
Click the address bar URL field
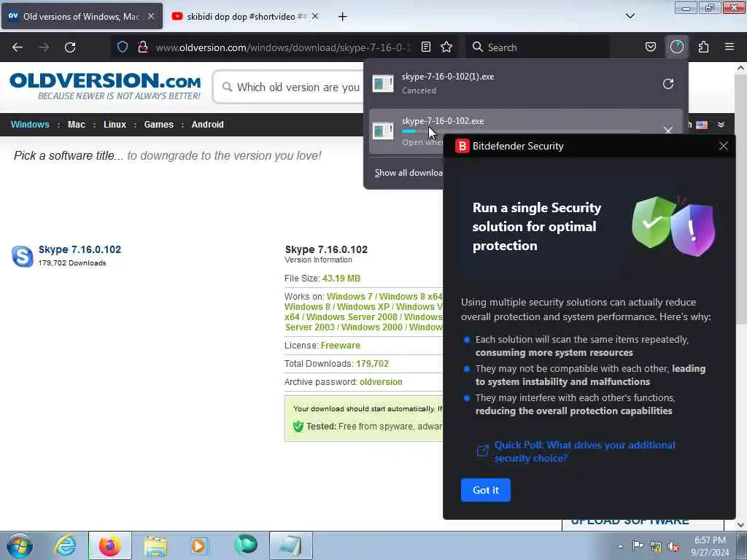(x=283, y=47)
